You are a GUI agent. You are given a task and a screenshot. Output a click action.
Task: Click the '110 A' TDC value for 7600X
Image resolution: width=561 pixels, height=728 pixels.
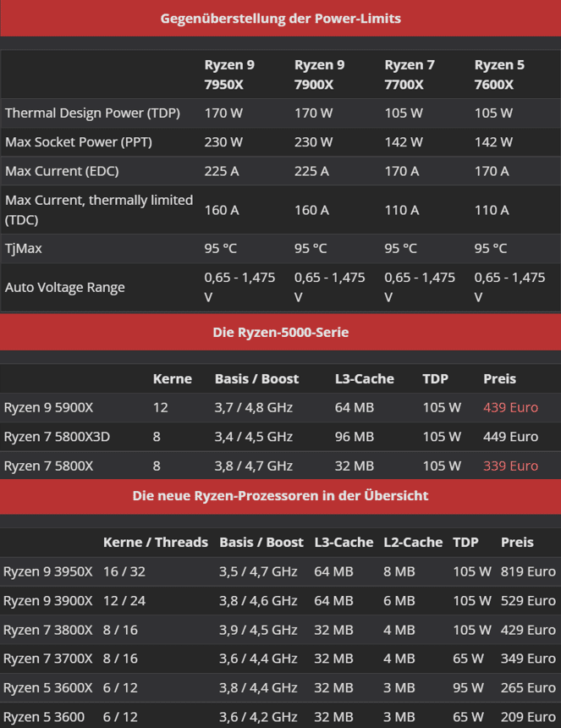point(492,210)
